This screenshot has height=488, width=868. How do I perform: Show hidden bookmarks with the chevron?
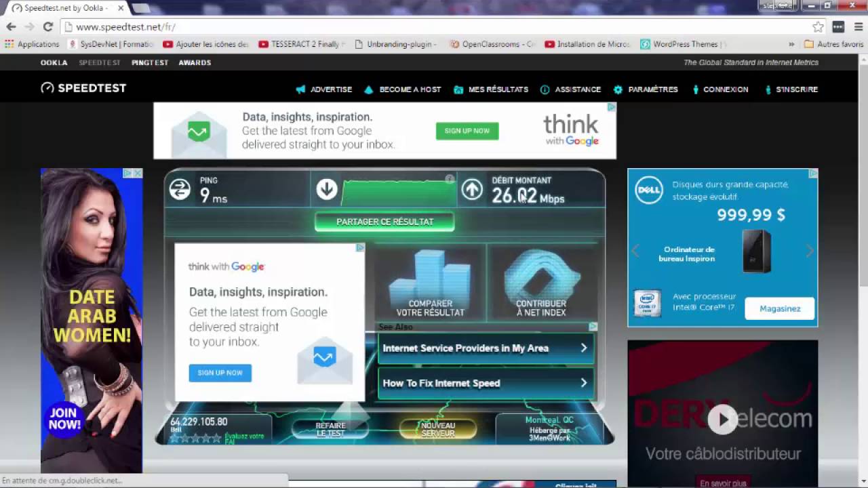[791, 44]
